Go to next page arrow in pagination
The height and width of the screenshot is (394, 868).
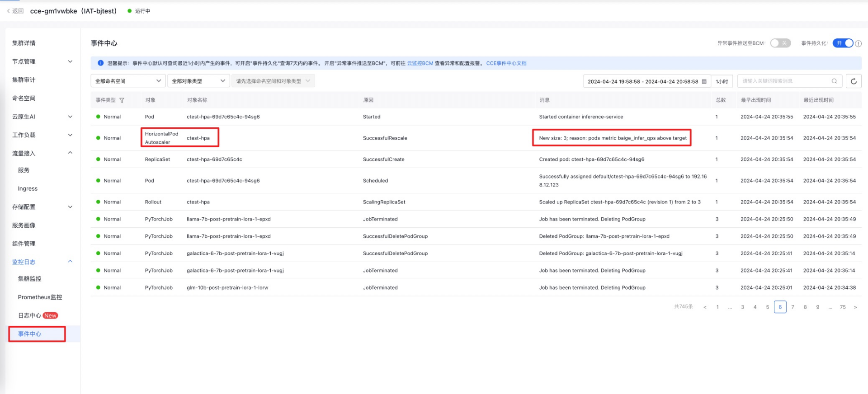(x=855, y=307)
